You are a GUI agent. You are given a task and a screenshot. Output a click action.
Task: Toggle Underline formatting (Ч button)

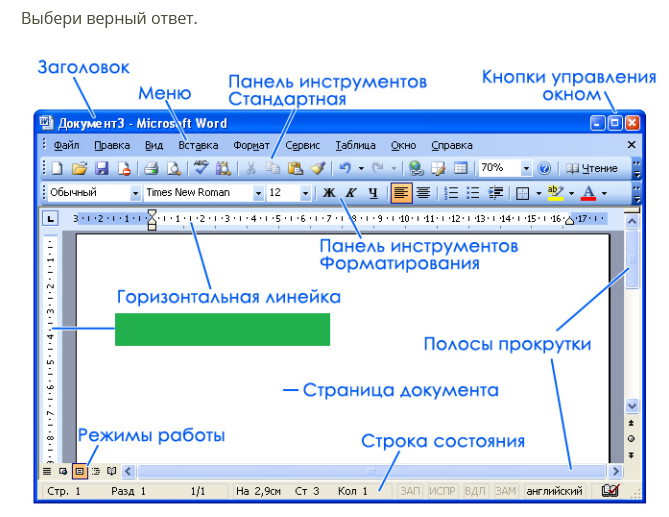click(x=372, y=193)
